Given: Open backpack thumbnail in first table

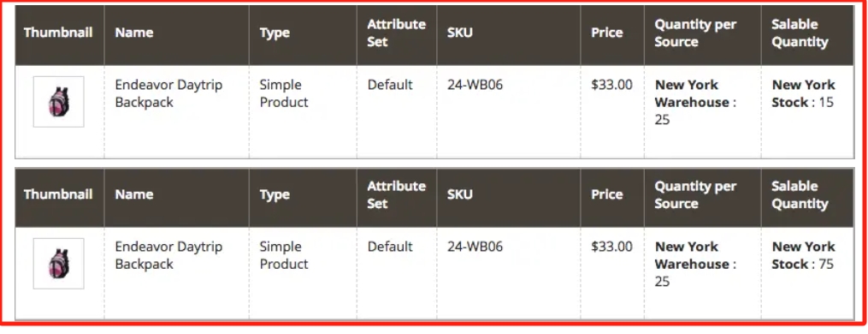Looking at the screenshot, I should coord(59,102).
